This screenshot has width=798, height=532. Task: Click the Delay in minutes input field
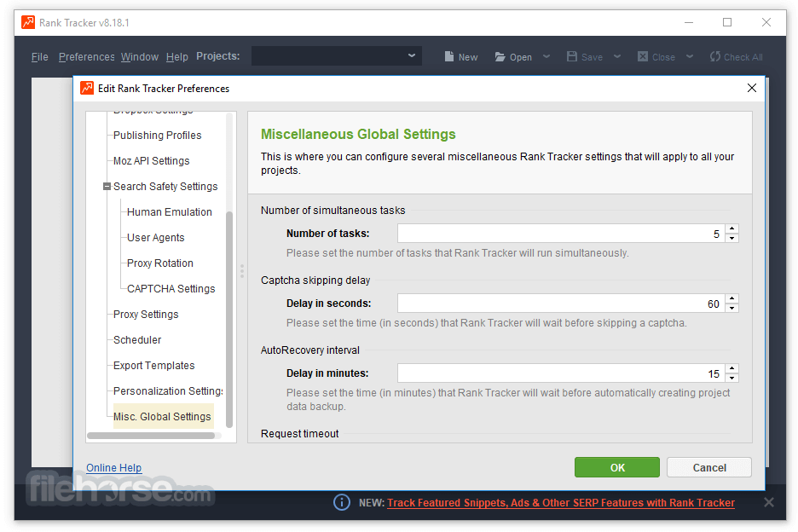tap(561, 373)
